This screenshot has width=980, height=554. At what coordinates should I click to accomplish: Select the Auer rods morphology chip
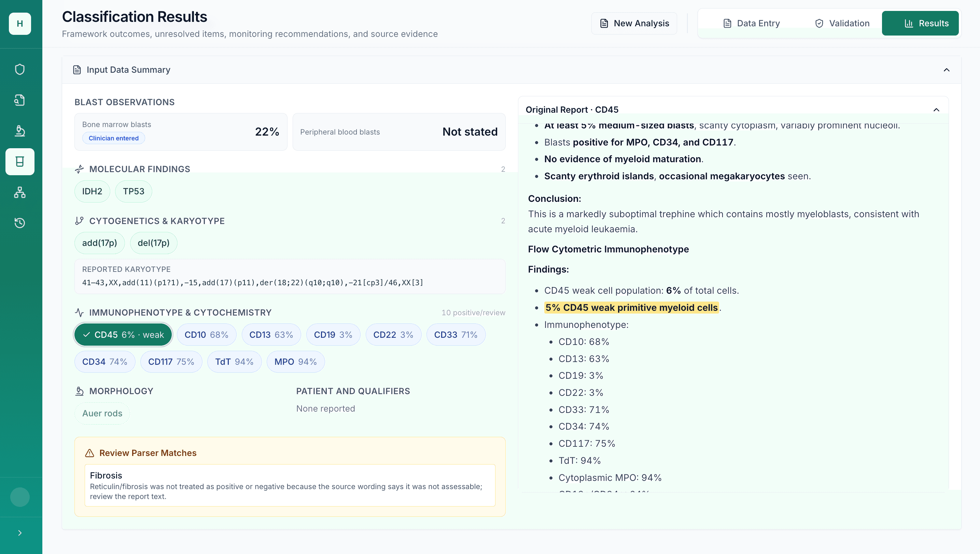coord(102,414)
